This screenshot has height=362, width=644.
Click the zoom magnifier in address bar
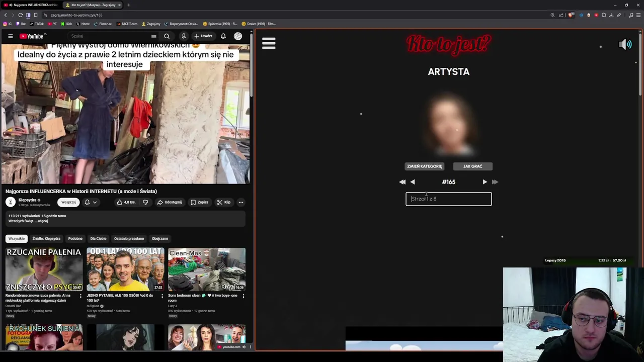tap(552, 15)
